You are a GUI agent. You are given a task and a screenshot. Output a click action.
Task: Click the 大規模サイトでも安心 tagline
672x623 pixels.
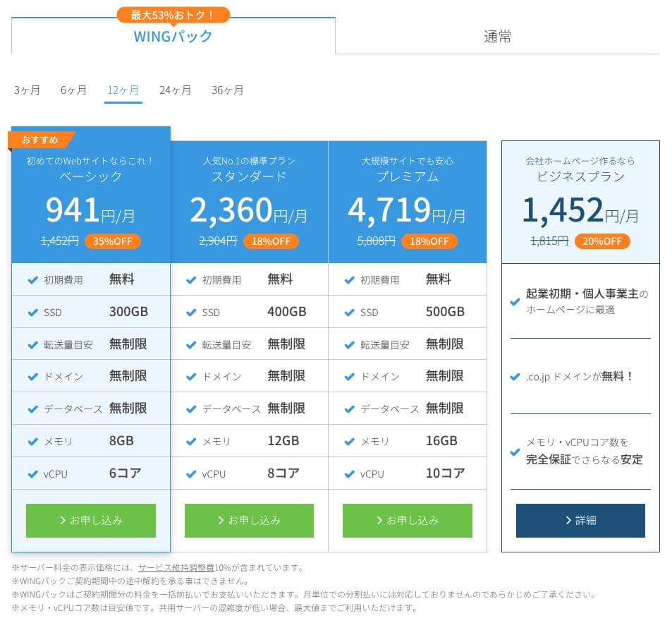coord(407,161)
